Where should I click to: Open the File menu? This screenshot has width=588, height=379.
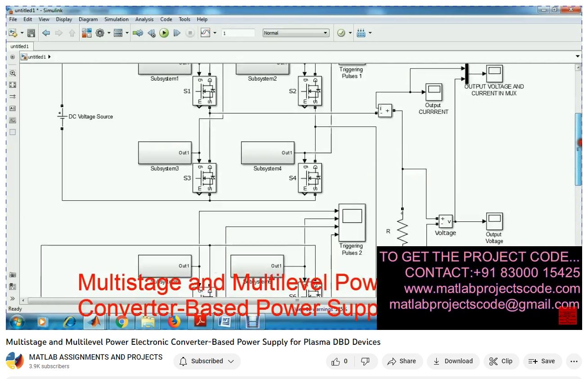coord(13,19)
